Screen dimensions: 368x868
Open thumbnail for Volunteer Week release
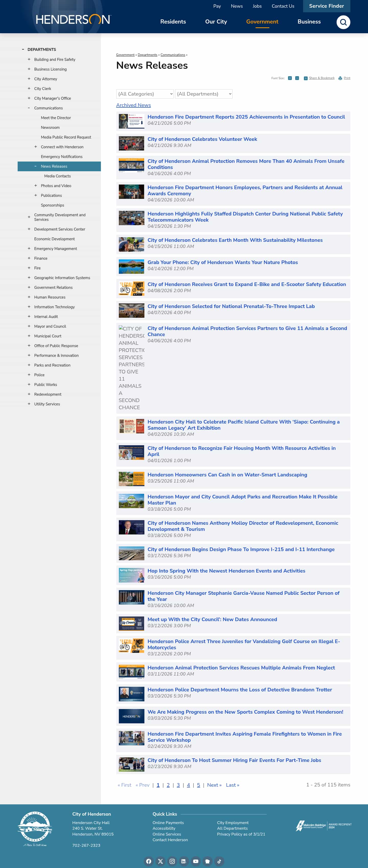pos(131,144)
